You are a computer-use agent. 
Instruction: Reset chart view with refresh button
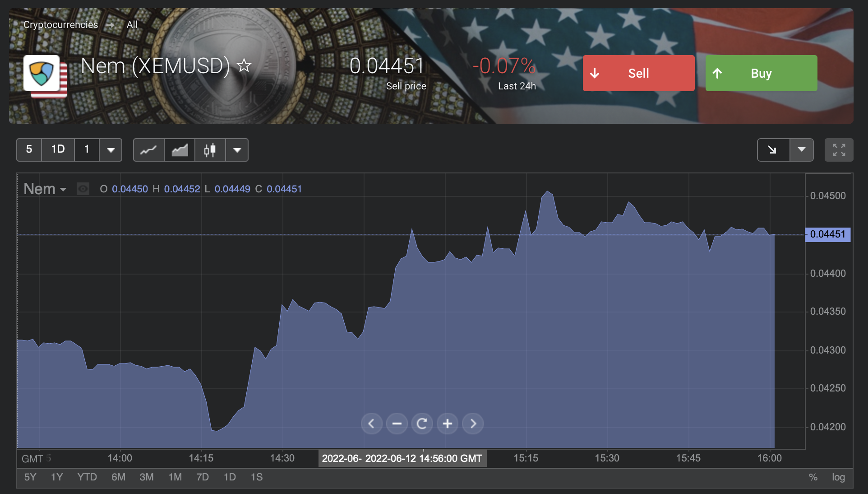(x=422, y=424)
